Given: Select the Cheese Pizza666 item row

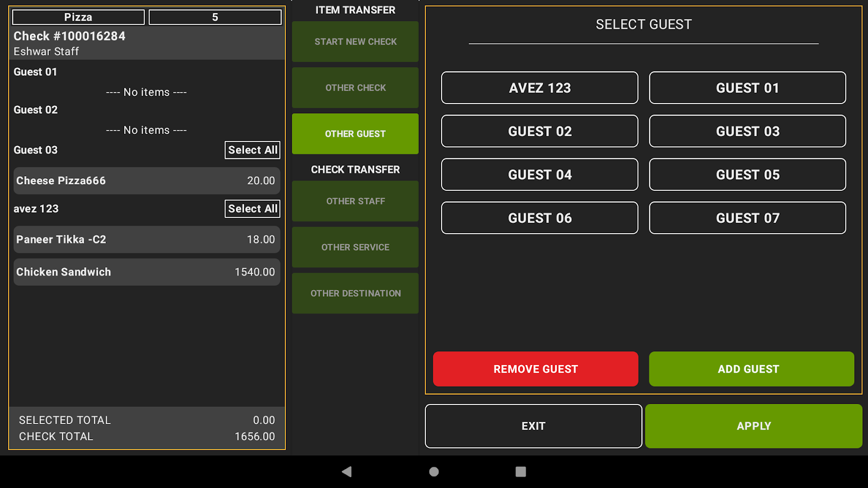Looking at the screenshot, I should (x=146, y=181).
